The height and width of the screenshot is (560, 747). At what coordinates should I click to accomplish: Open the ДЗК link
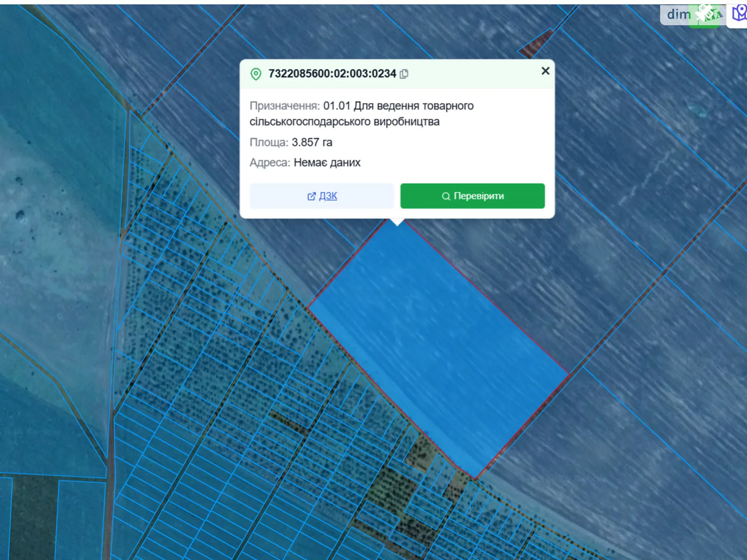328,196
